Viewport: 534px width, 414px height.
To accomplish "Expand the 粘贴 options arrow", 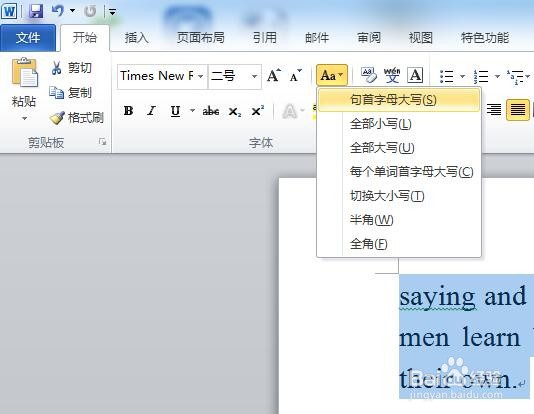I will click(24, 118).
